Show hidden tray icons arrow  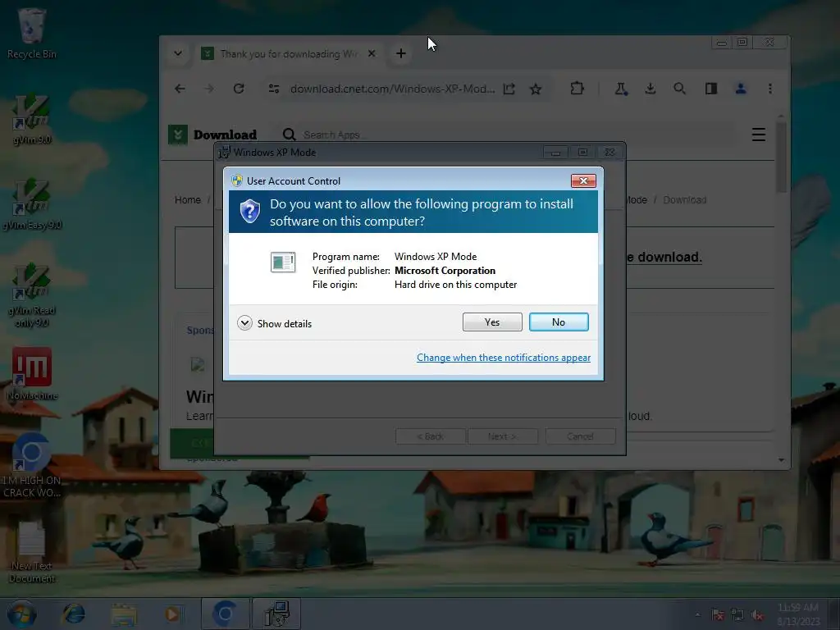click(x=697, y=614)
